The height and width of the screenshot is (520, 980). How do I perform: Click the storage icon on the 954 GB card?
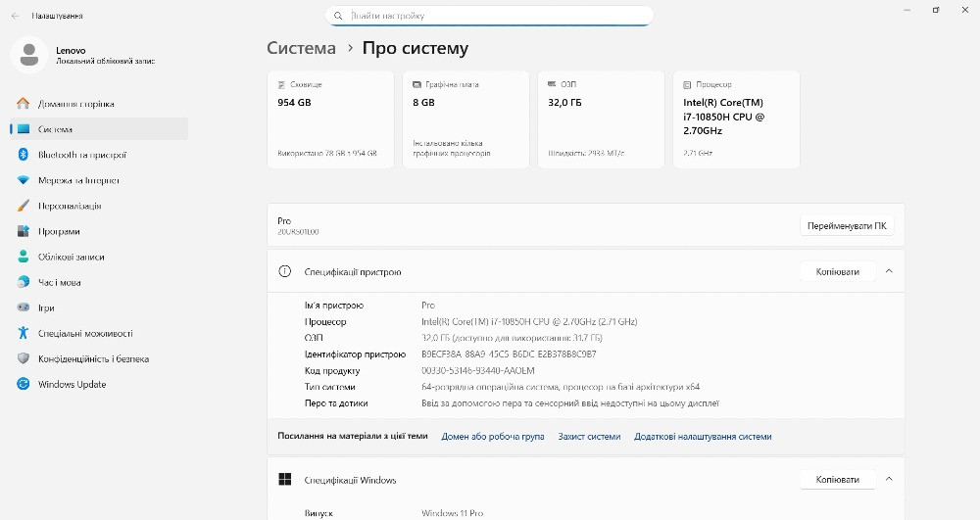(281, 84)
